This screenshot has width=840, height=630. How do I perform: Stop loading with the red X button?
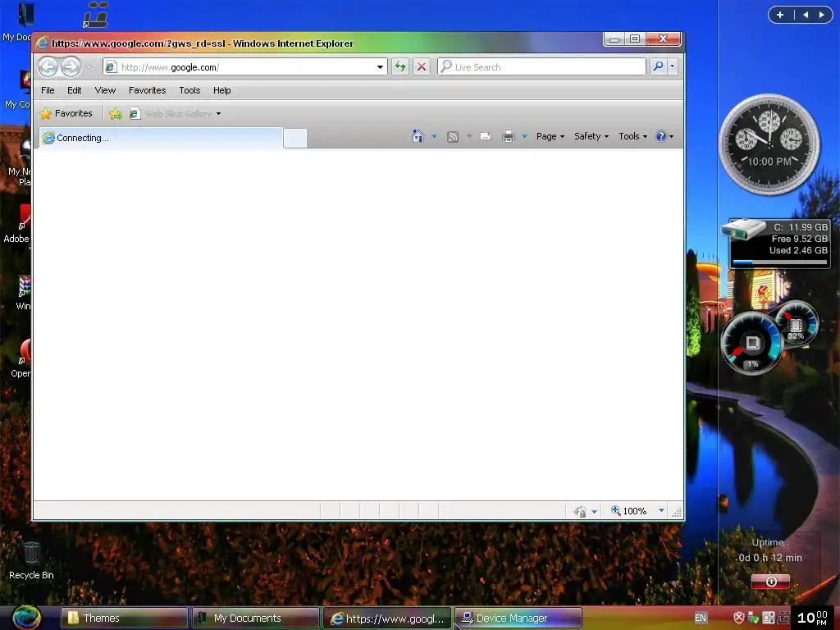click(422, 66)
